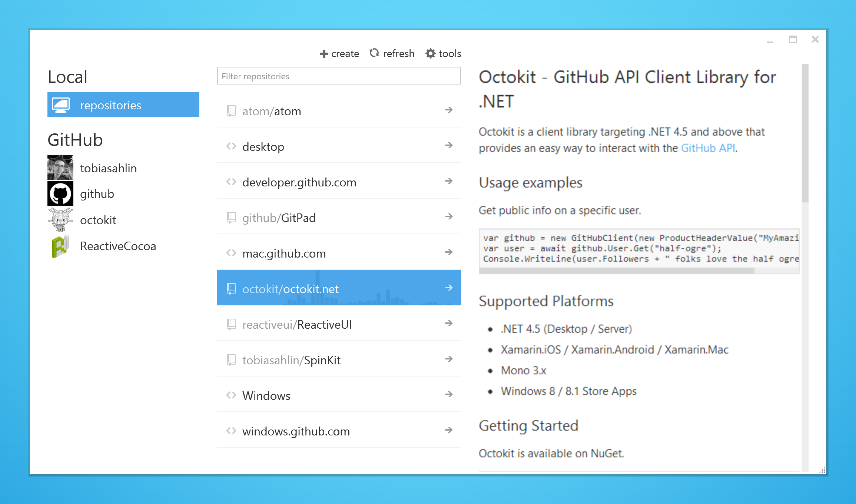The width and height of the screenshot is (856, 504).
Task: Maximize the GitHub window
Action: coord(793,39)
